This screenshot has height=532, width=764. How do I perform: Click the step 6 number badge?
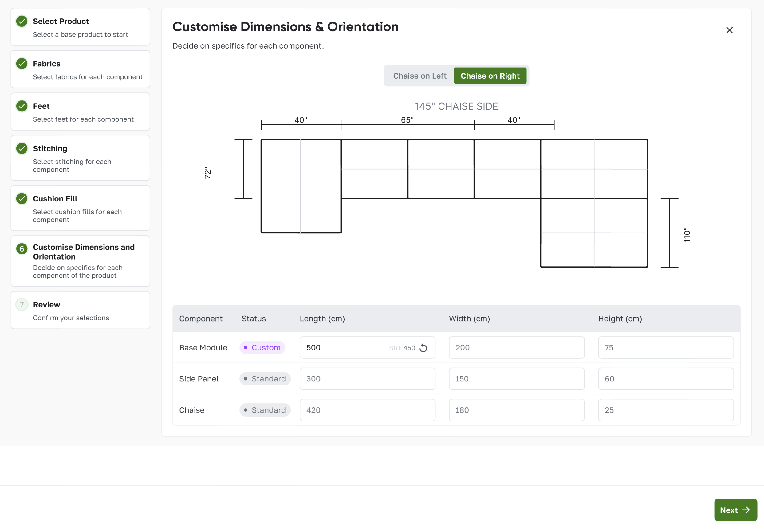tap(22, 249)
